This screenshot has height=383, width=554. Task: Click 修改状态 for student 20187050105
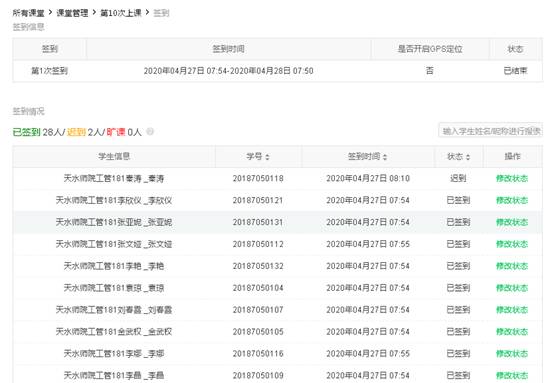point(512,332)
